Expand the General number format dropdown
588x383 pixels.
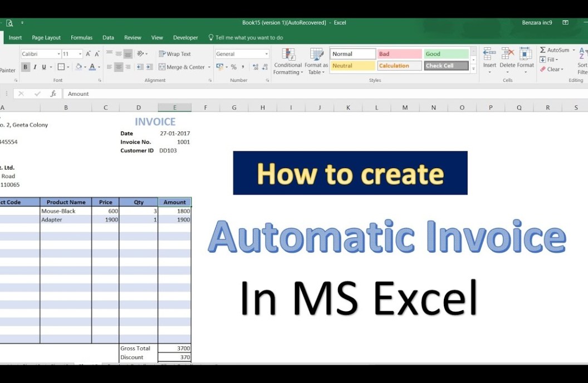[266, 54]
